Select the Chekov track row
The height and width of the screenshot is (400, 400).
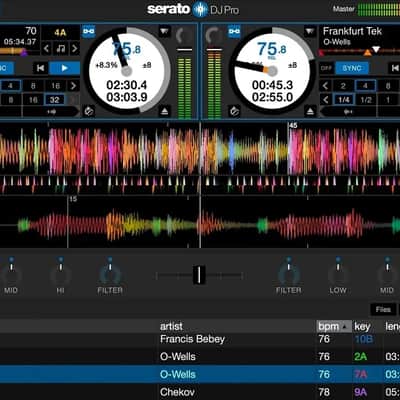tap(200, 392)
